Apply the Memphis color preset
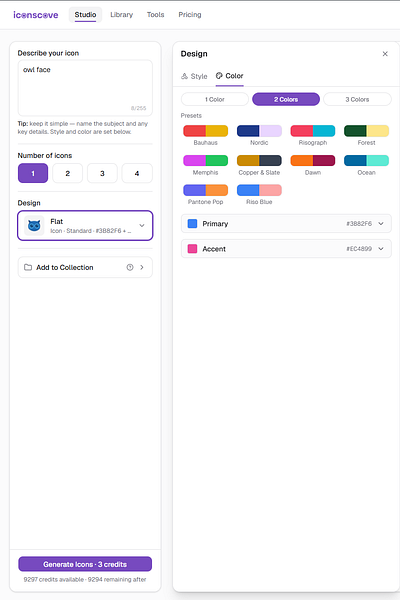 point(206,160)
